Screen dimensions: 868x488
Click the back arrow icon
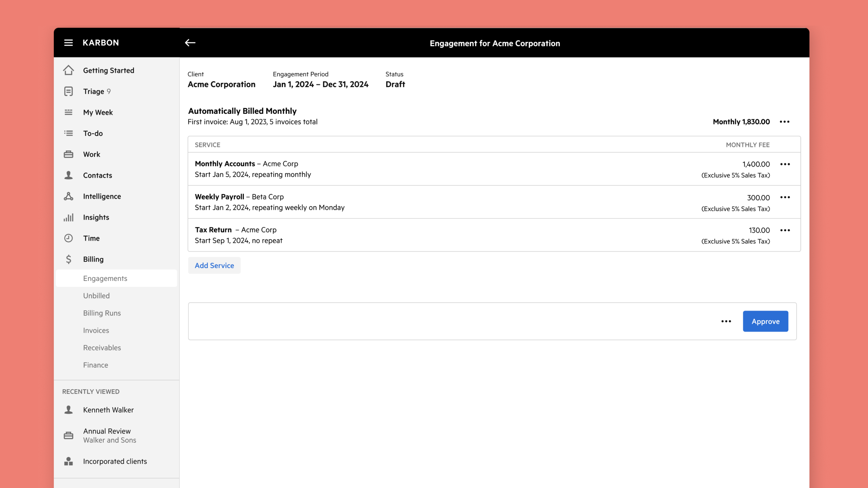coord(190,42)
